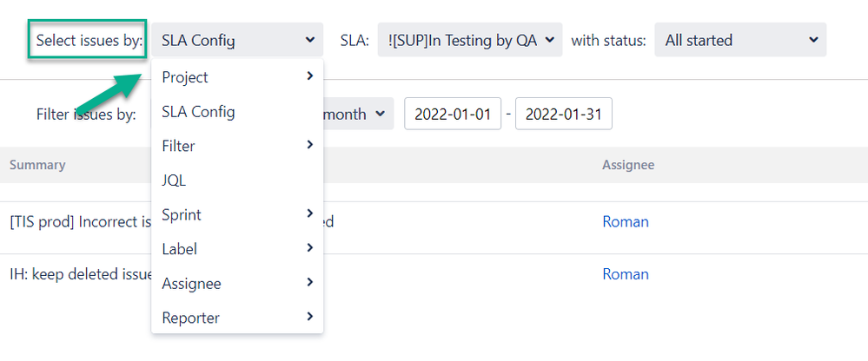Click the start date field 2022-01-01

tap(453, 114)
